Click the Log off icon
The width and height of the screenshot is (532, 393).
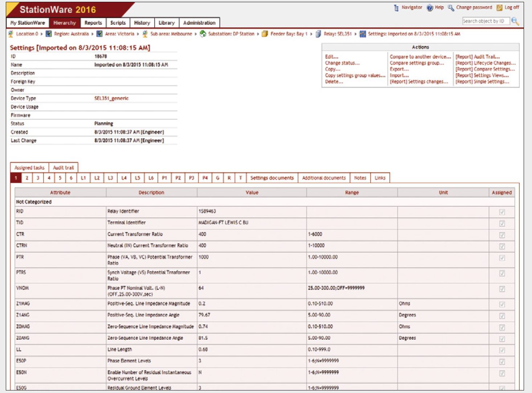499,8
